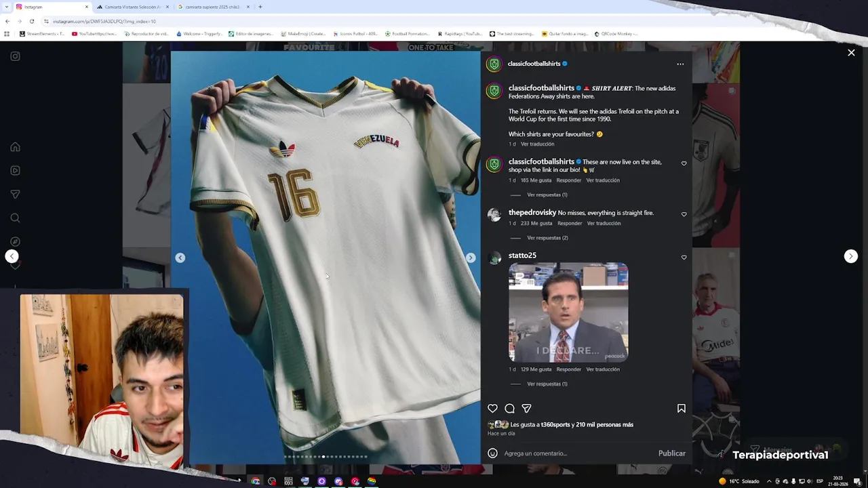
Task: Open YouTube bookmark
Action: tap(94, 33)
